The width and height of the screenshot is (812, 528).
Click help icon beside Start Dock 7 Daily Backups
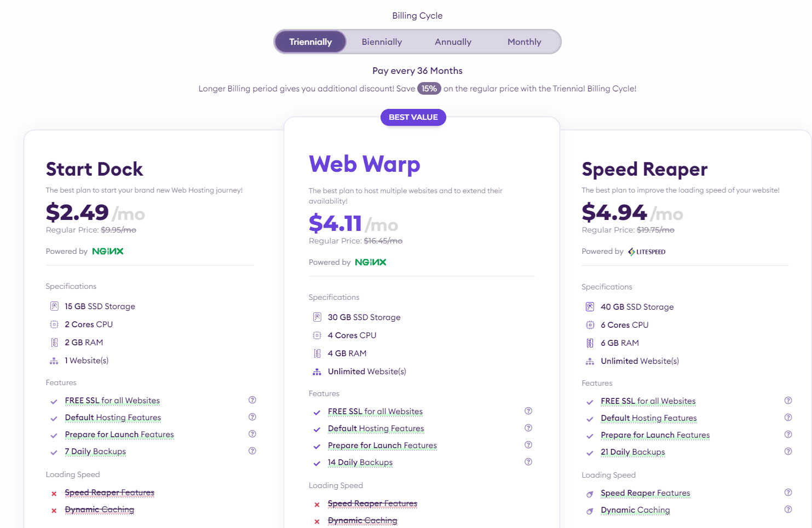pyautogui.click(x=252, y=451)
